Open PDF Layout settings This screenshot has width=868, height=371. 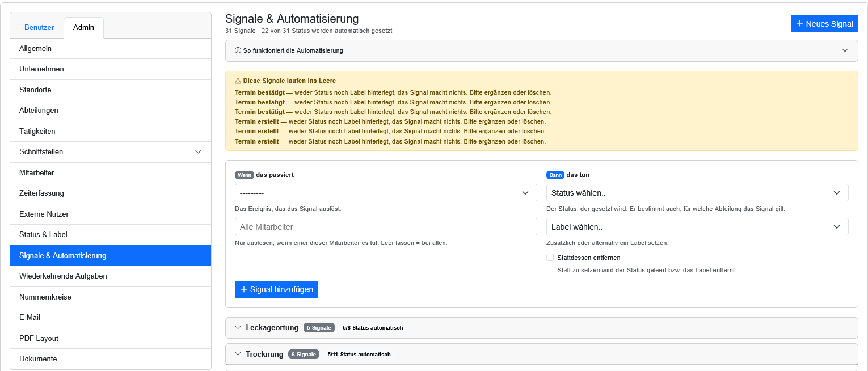coord(111,339)
